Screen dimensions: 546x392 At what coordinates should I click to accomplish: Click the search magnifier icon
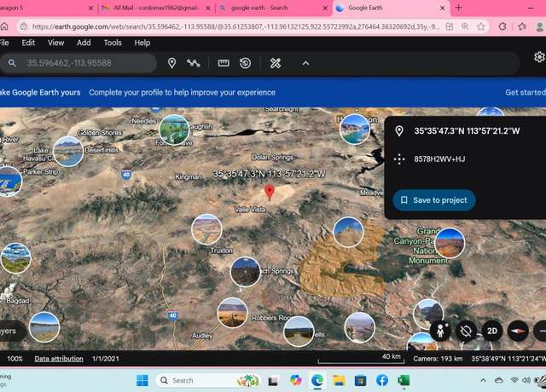click(x=12, y=63)
